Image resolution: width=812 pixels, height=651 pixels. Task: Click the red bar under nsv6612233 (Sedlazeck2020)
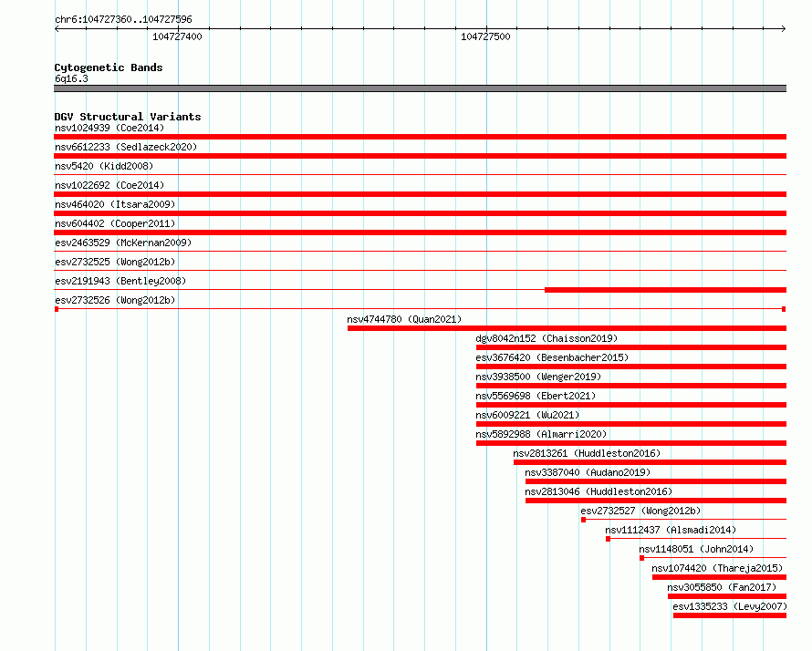point(420,156)
